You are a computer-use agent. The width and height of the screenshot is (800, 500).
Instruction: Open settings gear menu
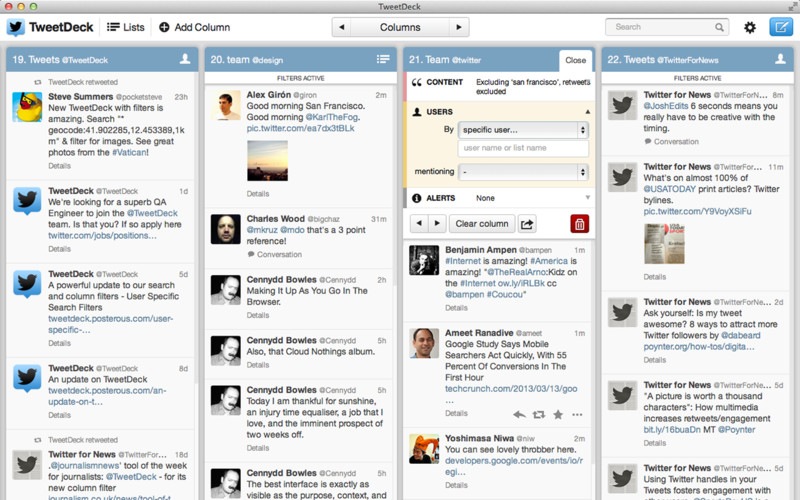click(x=749, y=27)
